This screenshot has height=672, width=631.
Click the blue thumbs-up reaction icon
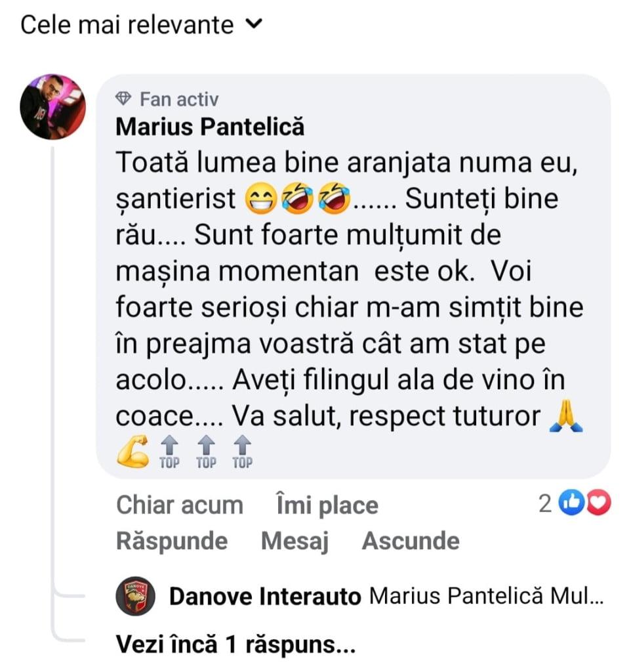point(573,503)
